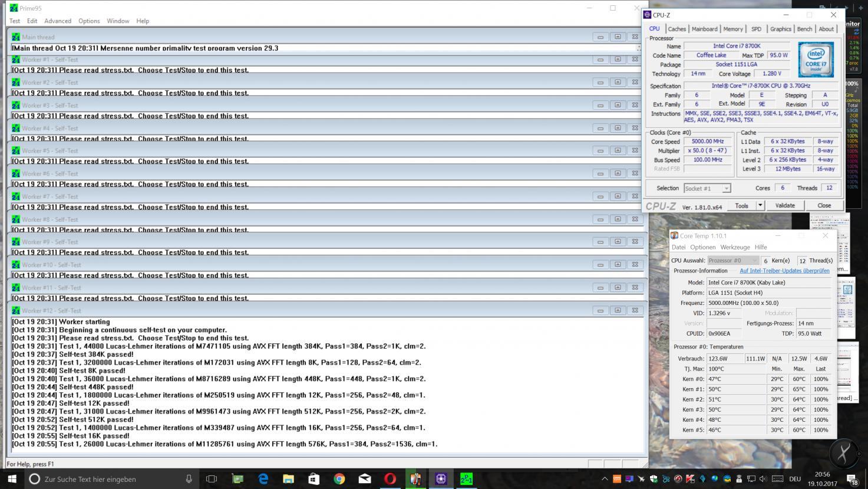868x489 pixels.
Task: Switch to CPU-Z via its taskbar icon
Action: point(441,479)
